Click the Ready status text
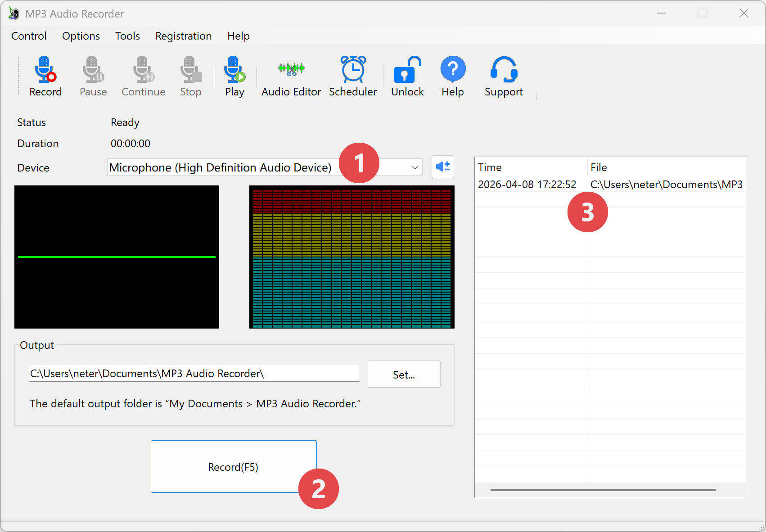The image size is (766, 532). tap(125, 122)
